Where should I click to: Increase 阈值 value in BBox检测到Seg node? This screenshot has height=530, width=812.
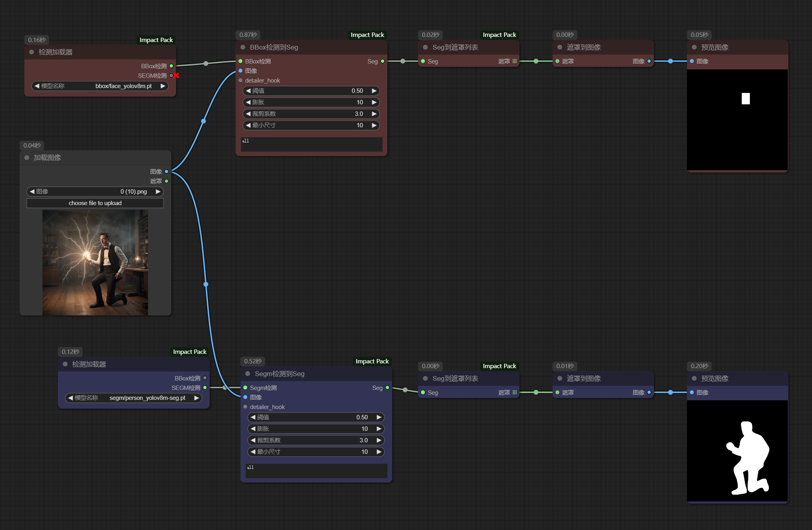pyautogui.click(x=374, y=91)
